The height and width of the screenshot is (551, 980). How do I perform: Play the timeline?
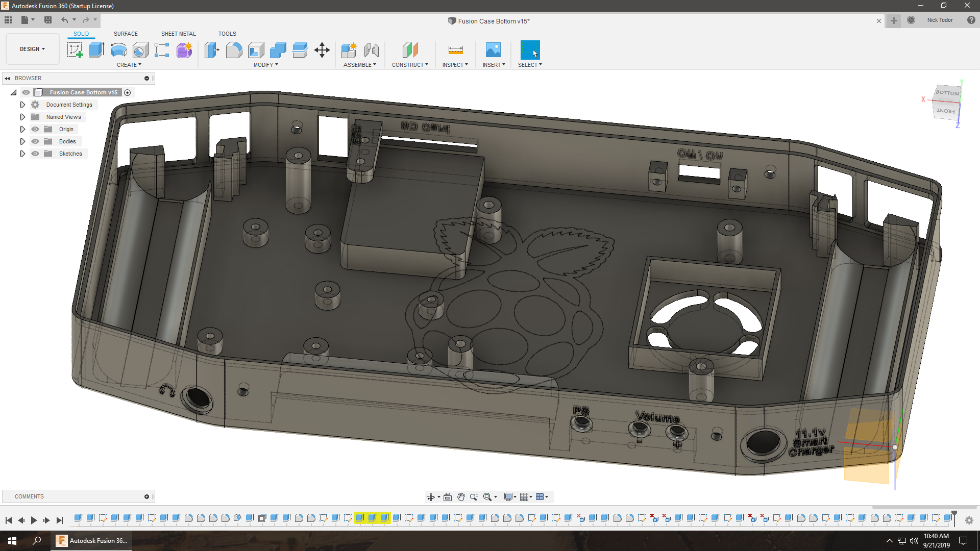[x=34, y=520]
